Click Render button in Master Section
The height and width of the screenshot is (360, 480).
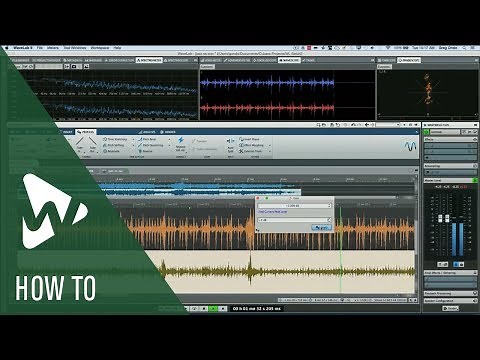coord(450,308)
